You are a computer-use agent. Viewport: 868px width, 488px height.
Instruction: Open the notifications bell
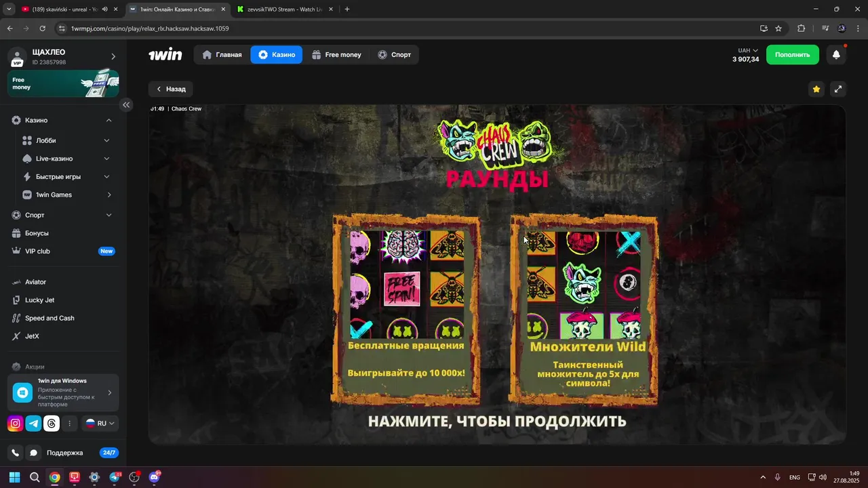click(836, 55)
